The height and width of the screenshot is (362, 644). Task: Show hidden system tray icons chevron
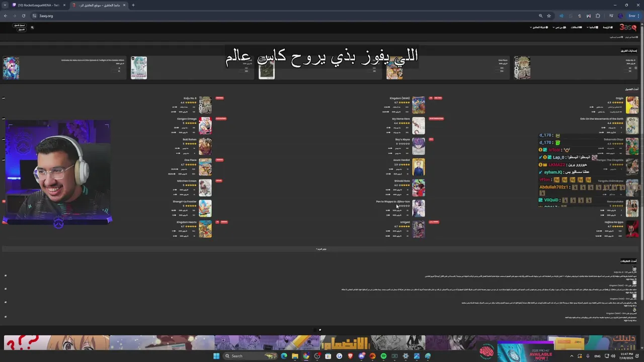573,356
